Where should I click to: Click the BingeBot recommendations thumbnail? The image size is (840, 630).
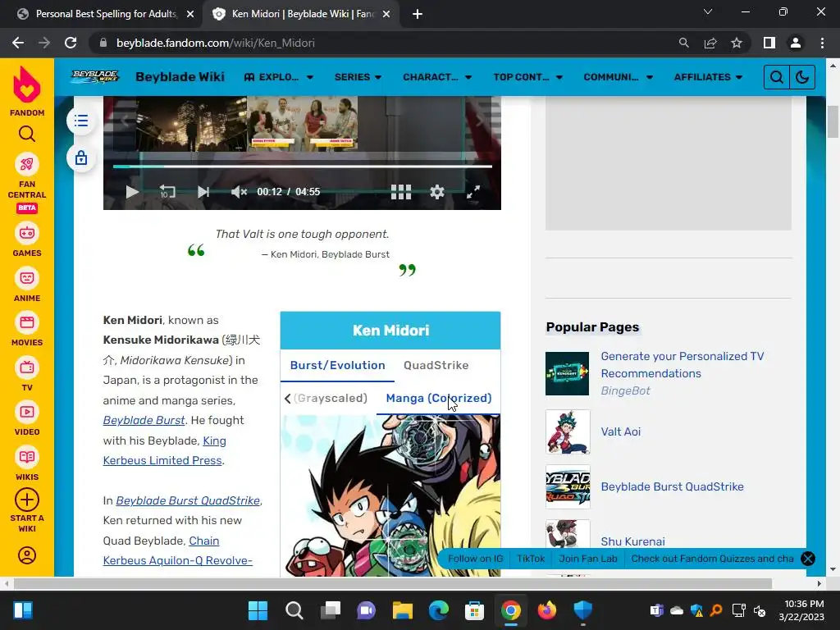567,373
